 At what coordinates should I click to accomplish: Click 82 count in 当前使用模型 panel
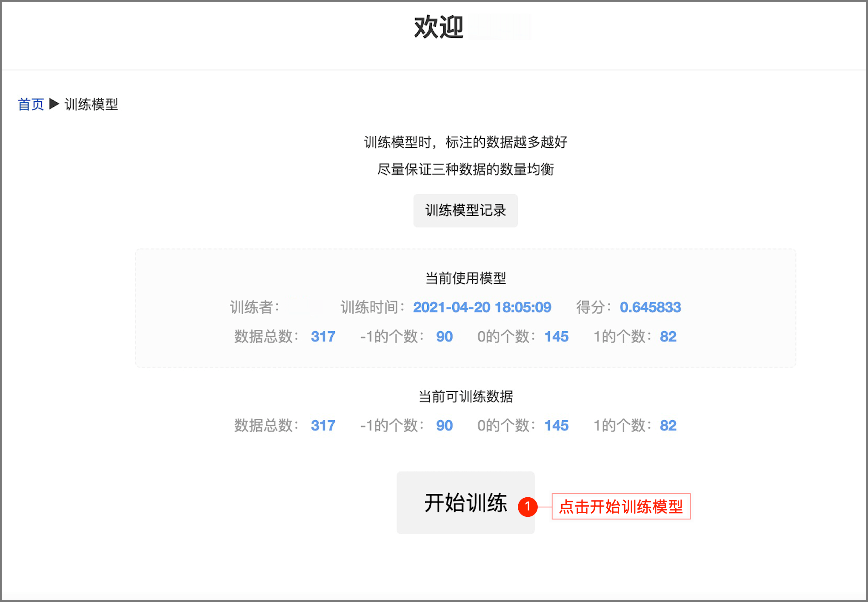668,336
